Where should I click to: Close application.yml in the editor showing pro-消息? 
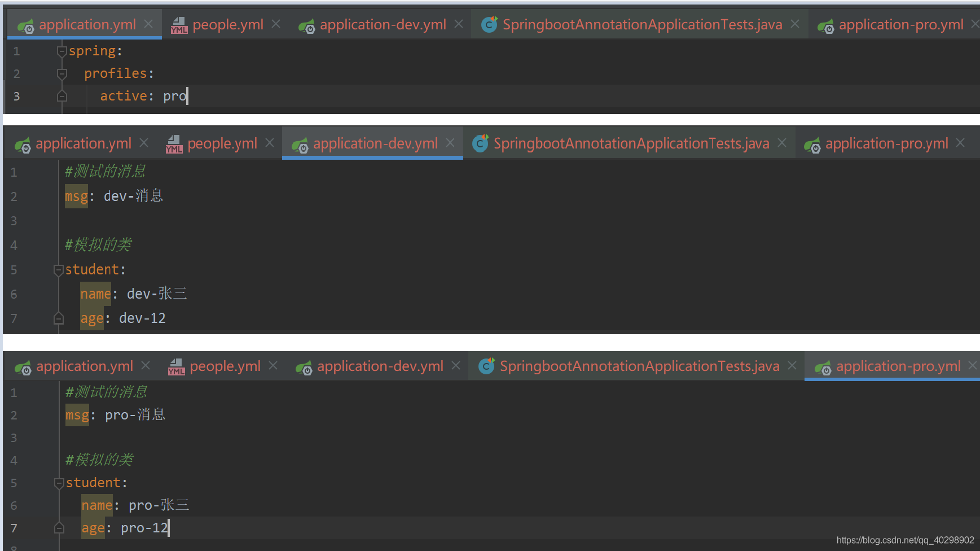pos(146,365)
